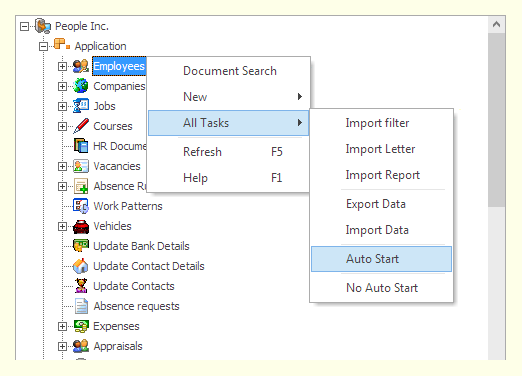Screen dimensions: 522x376
Task: Expand the Vehicles node
Action: pyautogui.click(x=62, y=226)
